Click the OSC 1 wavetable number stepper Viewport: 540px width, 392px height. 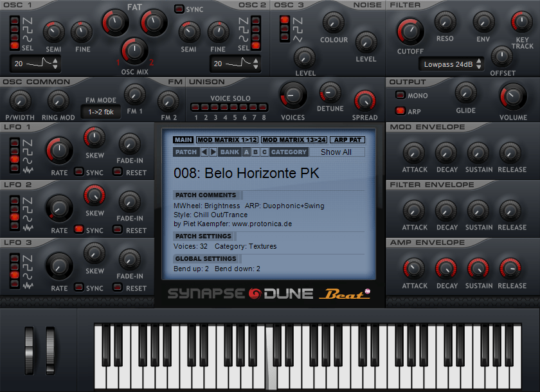(55, 64)
